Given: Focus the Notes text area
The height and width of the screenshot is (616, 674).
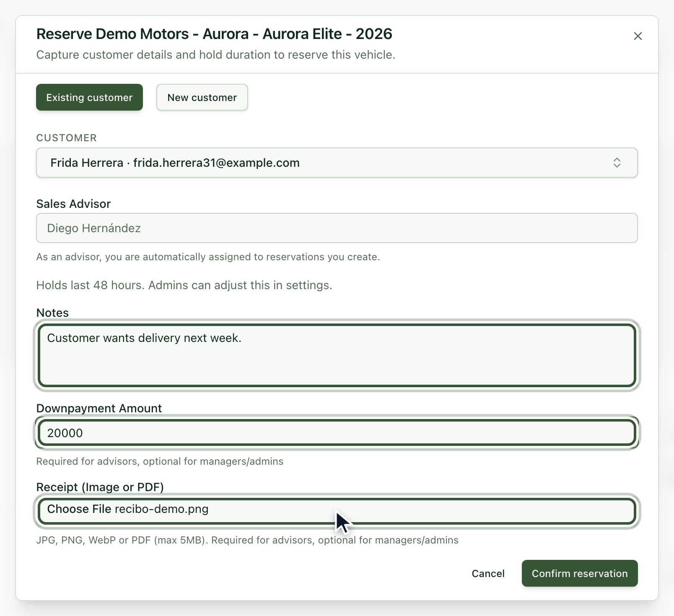Looking at the screenshot, I should pyautogui.click(x=337, y=355).
